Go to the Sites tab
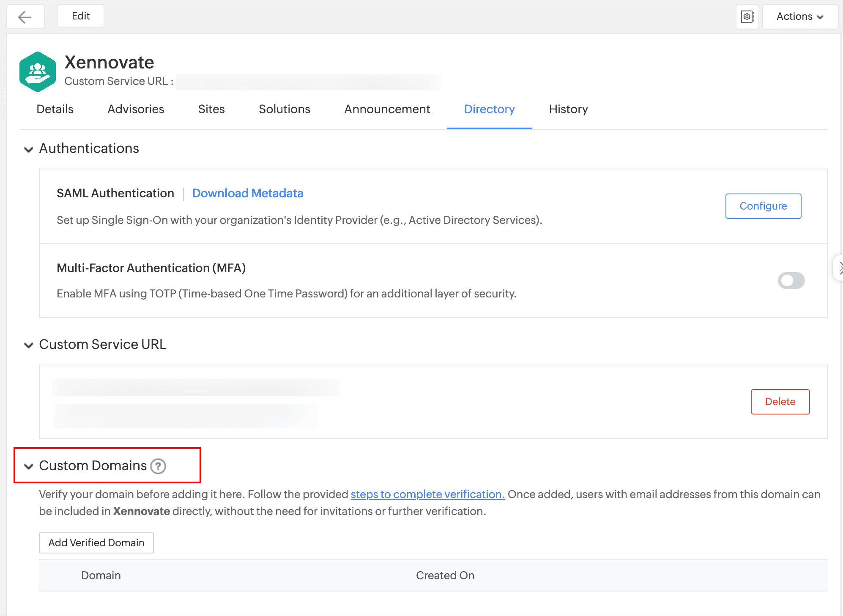The height and width of the screenshot is (616, 843). pyautogui.click(x=211, y=109)
